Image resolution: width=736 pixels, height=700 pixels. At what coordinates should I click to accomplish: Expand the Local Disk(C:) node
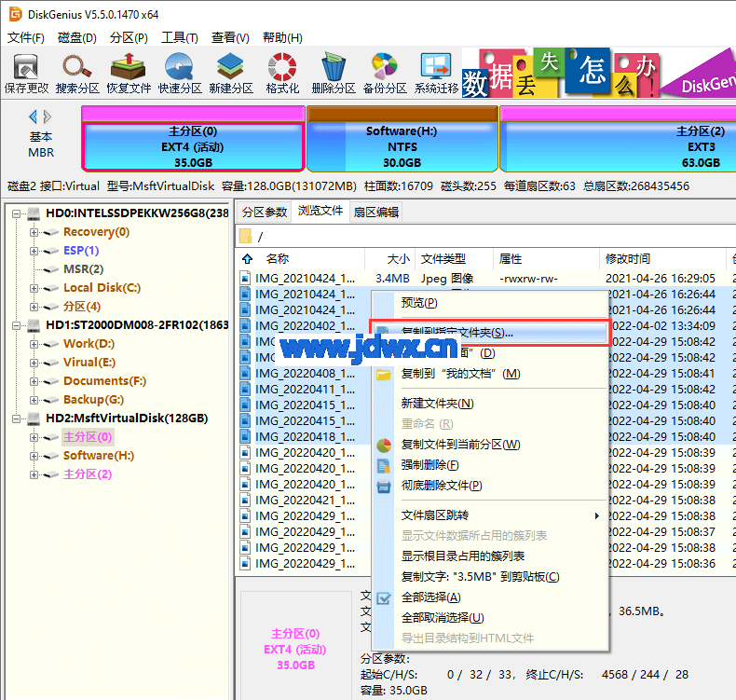34,288
